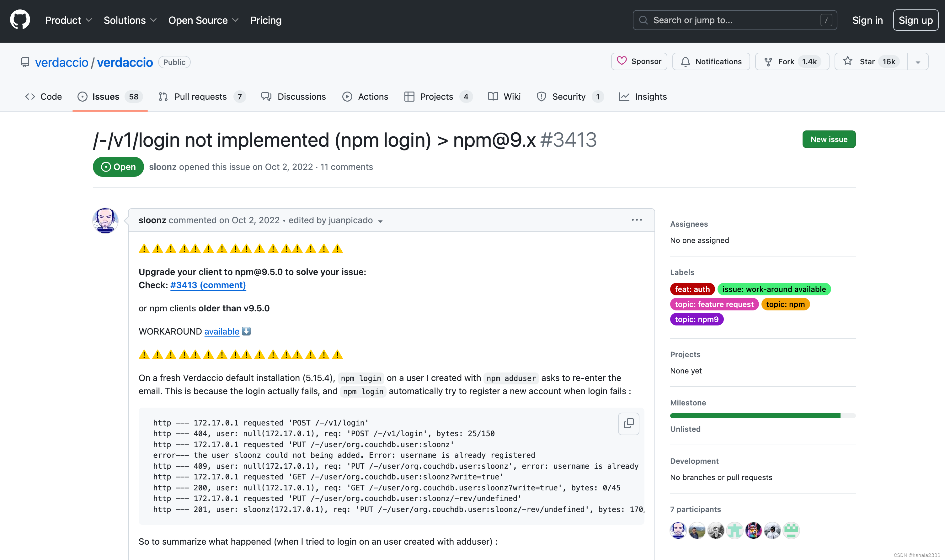The width and height of the screenshot is (945, 560).
Task: Click the Open issue status badge
Action: coord(118,167)
